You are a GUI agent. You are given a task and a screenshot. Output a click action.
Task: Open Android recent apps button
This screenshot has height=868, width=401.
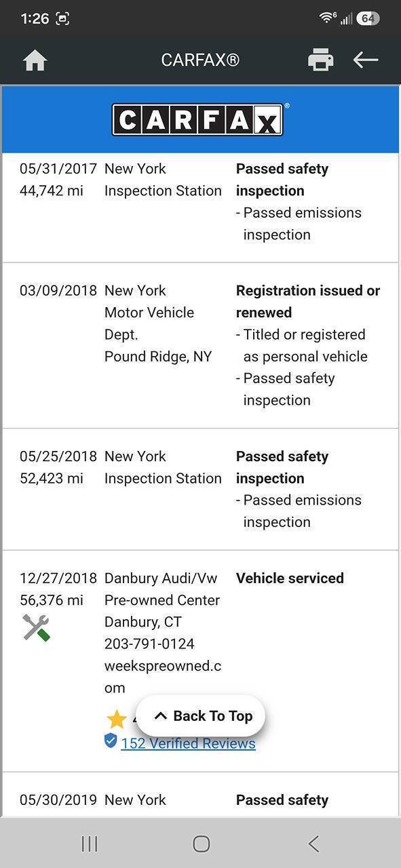89,843
